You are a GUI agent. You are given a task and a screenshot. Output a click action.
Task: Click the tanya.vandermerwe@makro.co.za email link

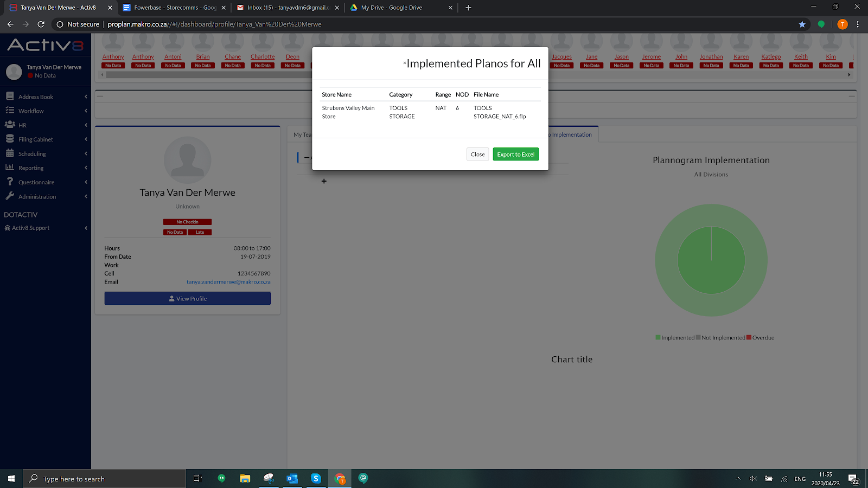coord(228,282)
